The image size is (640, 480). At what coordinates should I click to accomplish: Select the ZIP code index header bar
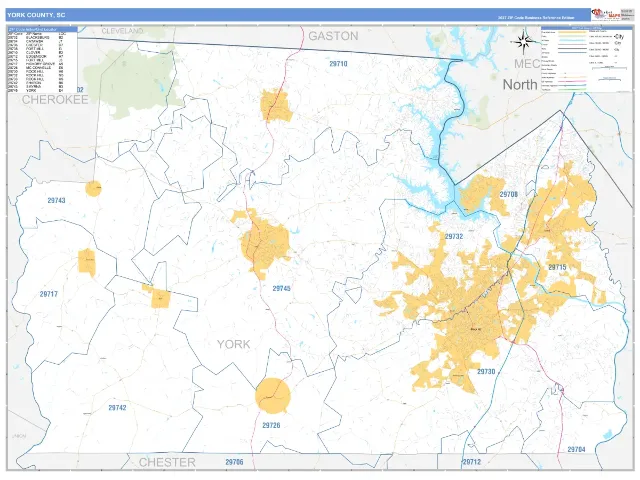point(42,29)
